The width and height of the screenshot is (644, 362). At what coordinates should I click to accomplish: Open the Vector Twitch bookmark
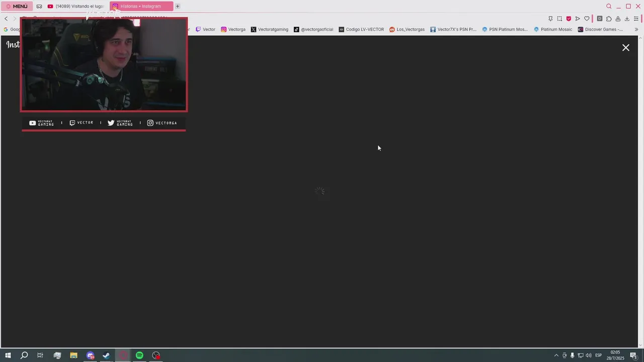pos(205,29)
